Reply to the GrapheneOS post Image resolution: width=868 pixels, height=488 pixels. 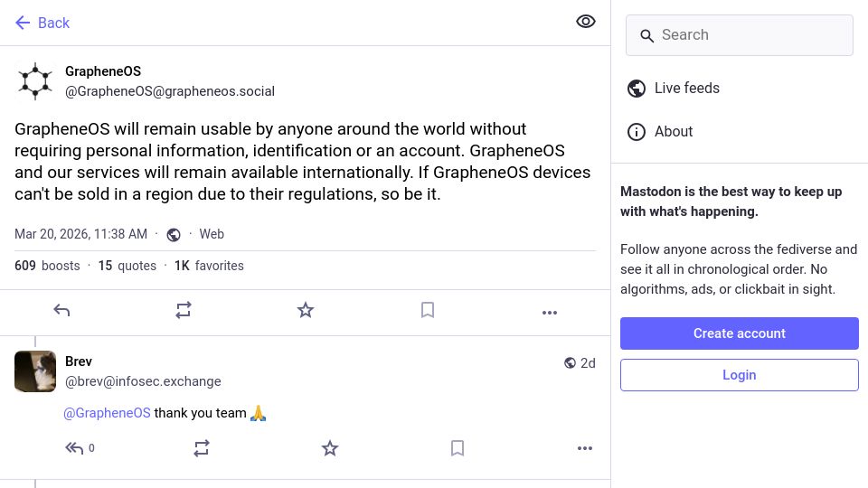coord(61,310)
